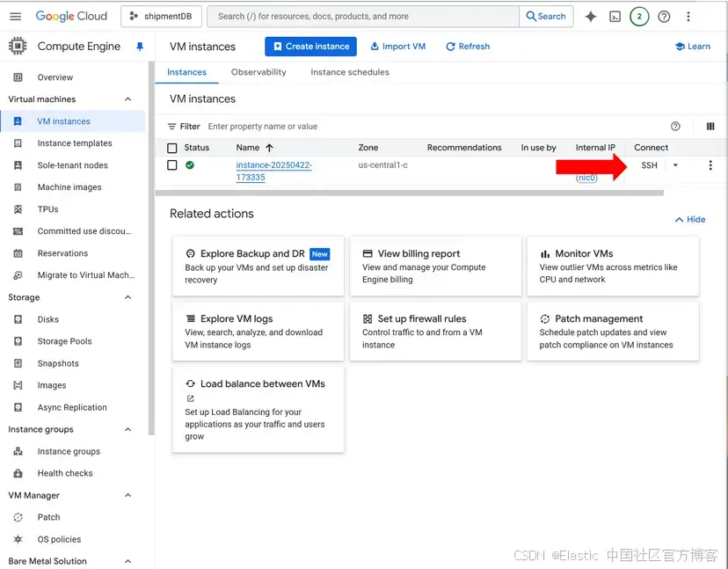This screenshot has height=569, width=728.
Task: Open the shipmentDB project selector
Action: click(x=161, y=16)
